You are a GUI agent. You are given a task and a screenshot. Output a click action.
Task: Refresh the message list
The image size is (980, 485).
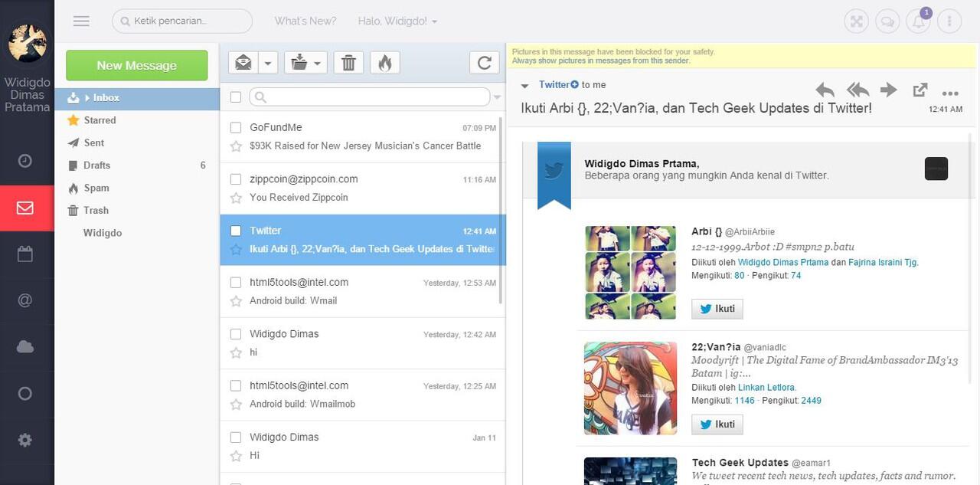click(x=484, y=63)
